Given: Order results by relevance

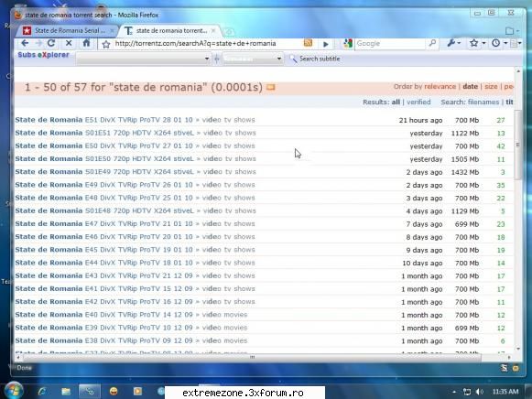Looking at the screenshot, I should click(440, 86).
